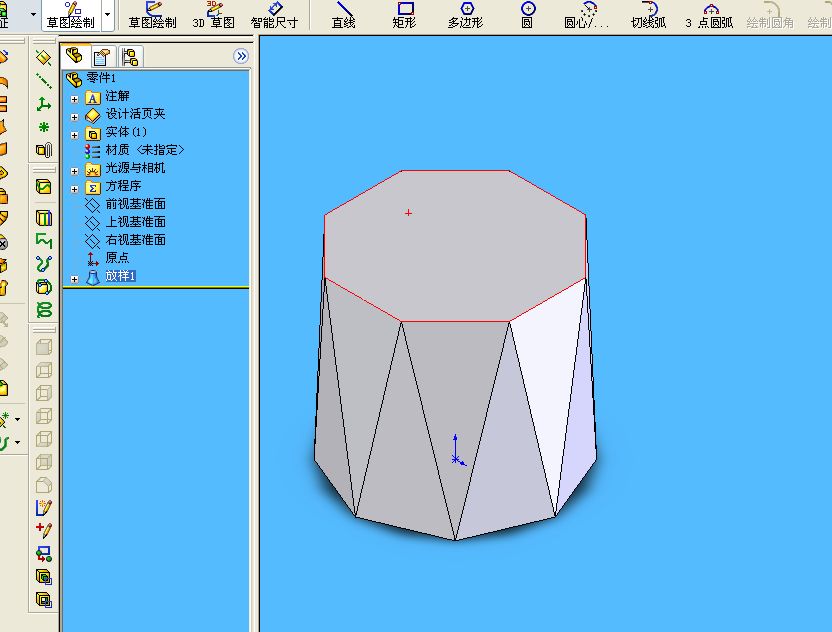Select the 圆 circle tool
This screenshot has width=832, height=632.
click(527, 15)
